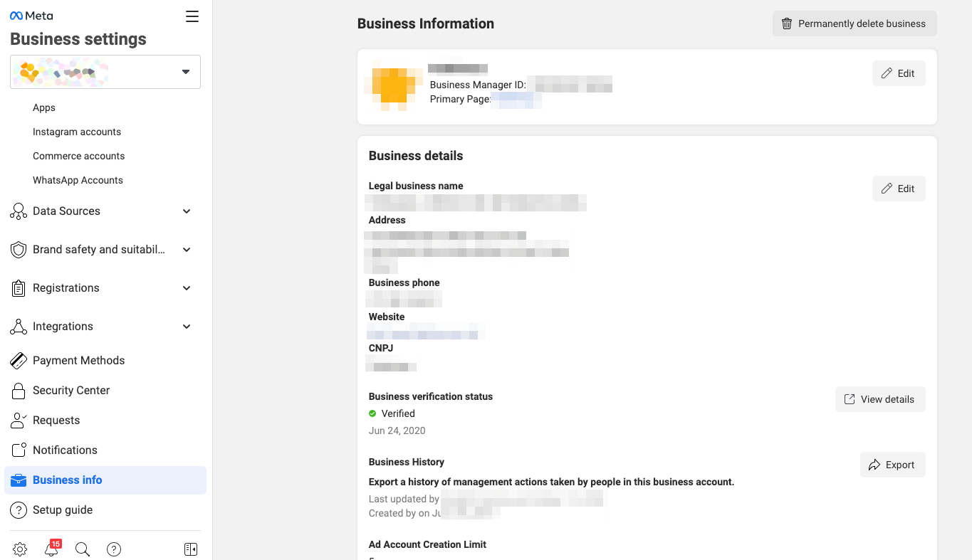The width and height of the screenshot is (972, 560).
Task: Click the help question mark icon
Action: pos(114,549)
